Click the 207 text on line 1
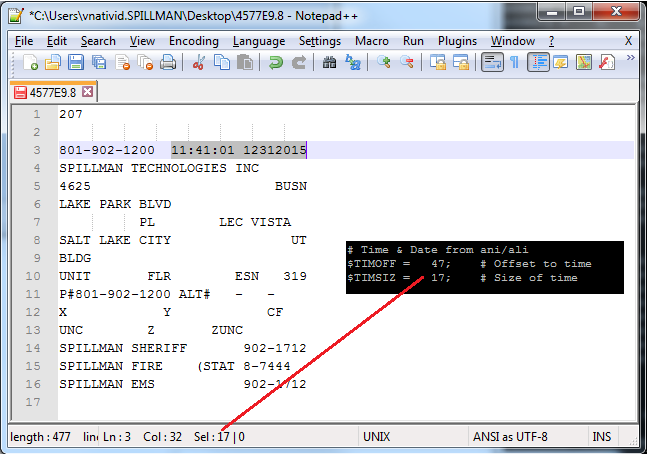This screenshot has width=647, height=454. (x=71, y=114)
